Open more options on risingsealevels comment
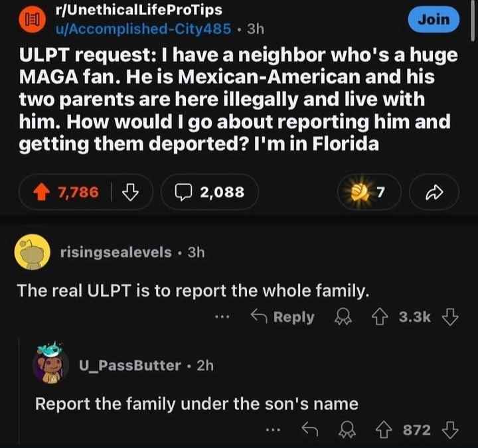 click(226, 317)
